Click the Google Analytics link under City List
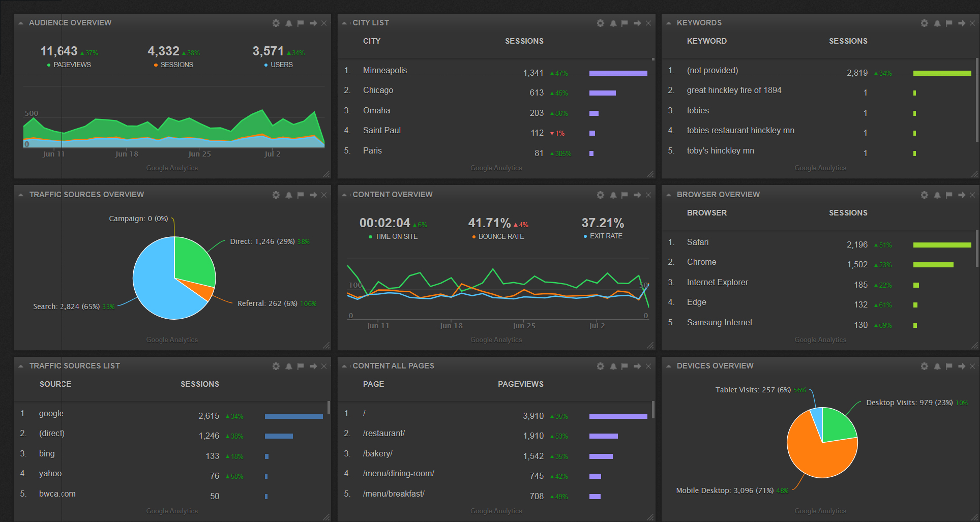Viewport: 980px width, 522px height. point(496,168)
